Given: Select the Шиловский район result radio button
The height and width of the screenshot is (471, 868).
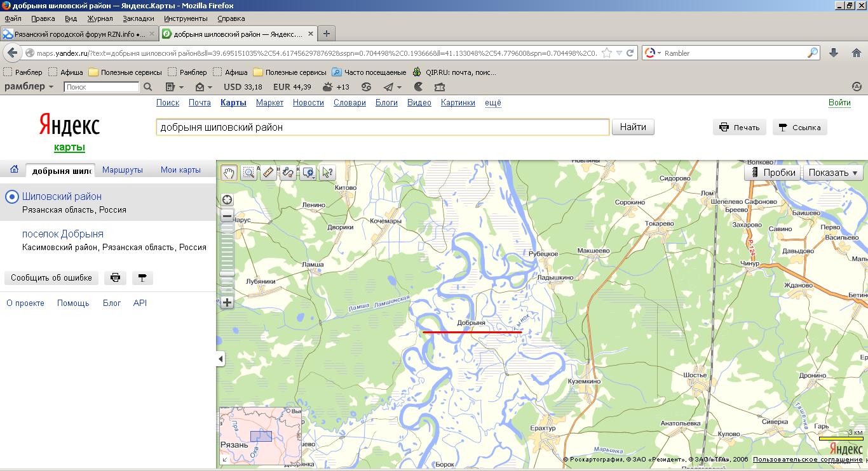Looking at the screenshot, I should coord(11,197).
